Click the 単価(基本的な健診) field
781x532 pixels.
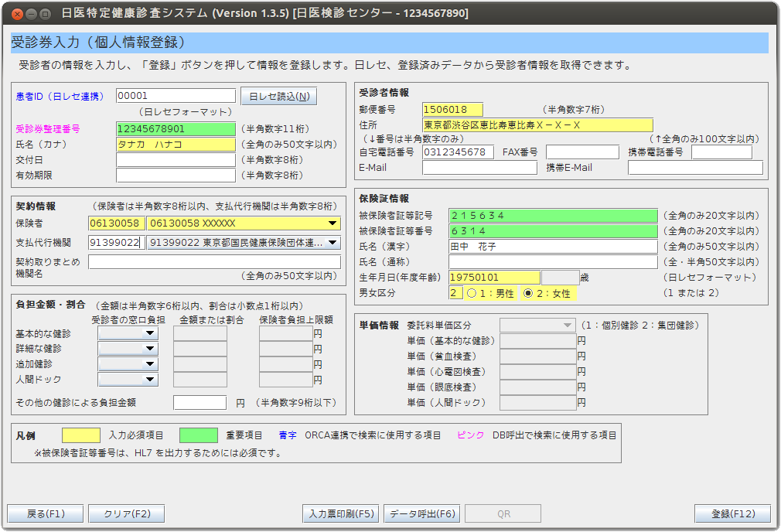click(x=538, y=341)
